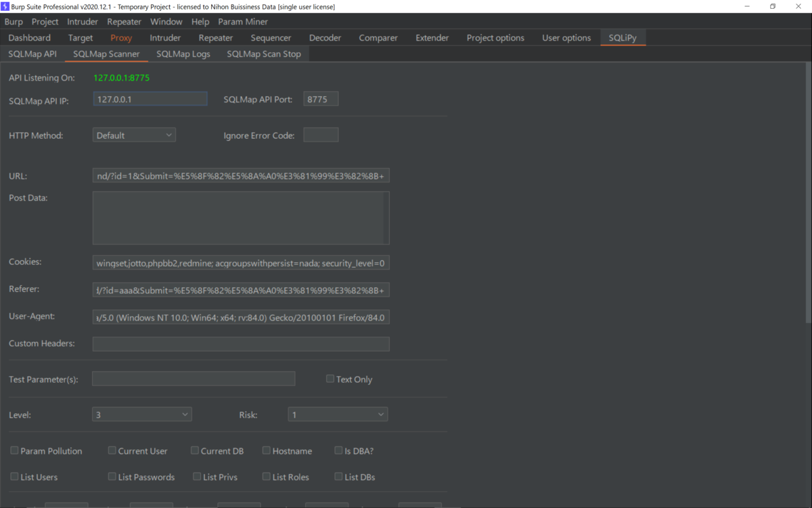
Task: Enable the List Users checkbox
Action: [15, 477]
